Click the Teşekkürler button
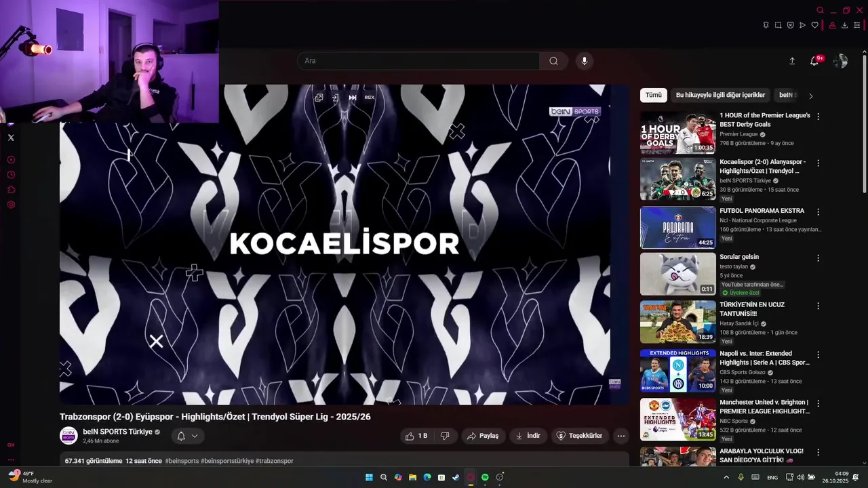Viewport: 868px width, 488px height. [579, 436]
